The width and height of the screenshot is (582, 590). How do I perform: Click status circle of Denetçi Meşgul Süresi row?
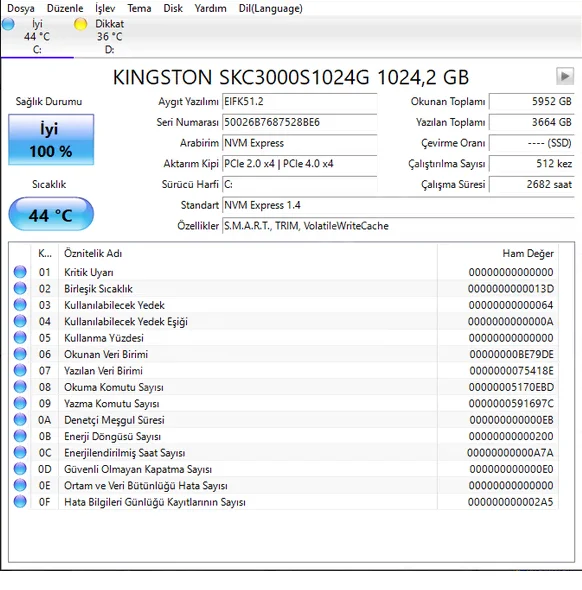tap(20, 420)
